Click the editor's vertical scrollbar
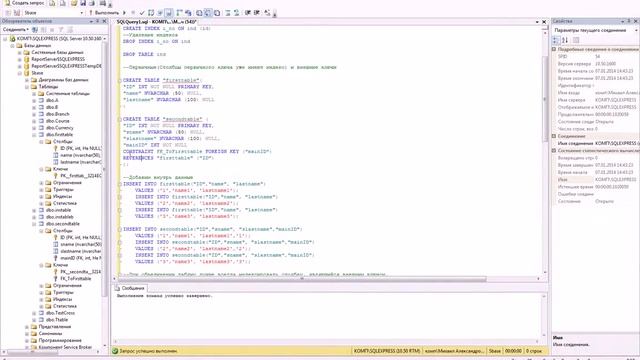 (x=544, y=98)
